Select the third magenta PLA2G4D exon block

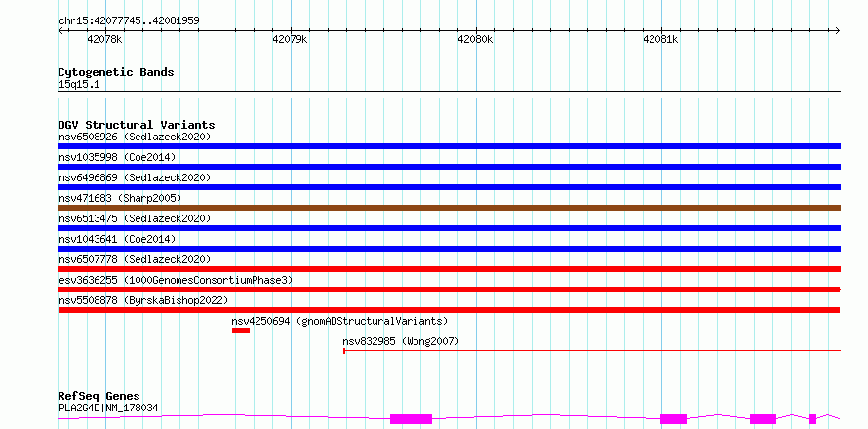pos(763,419)
